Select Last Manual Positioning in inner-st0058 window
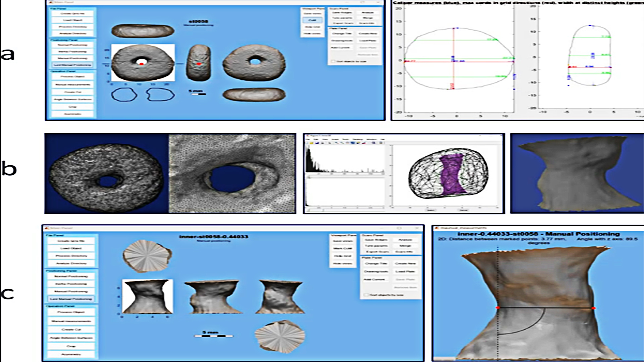The image size is (644, 362). coord(71,299)
